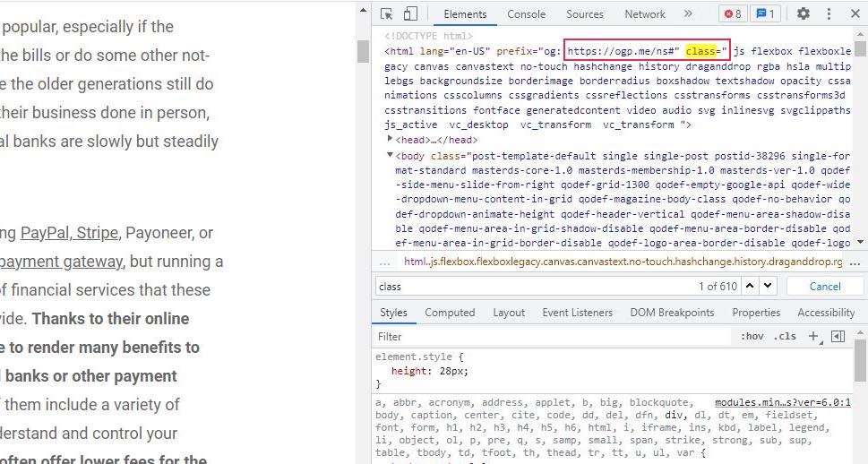The height and width of the screenshot is (464, 868).
Task: Toggle the device toolbar icon
Action: (410, 13)
